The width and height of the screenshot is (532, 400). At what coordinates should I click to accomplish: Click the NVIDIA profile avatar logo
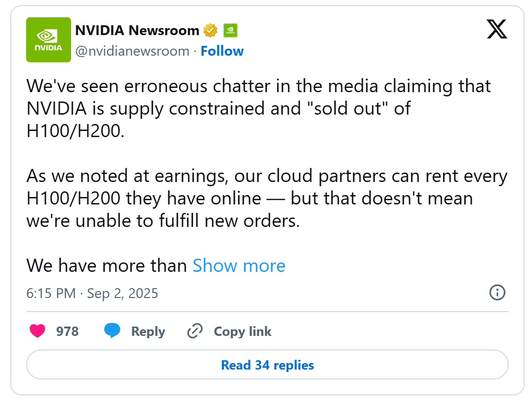(x=49, y=40)
